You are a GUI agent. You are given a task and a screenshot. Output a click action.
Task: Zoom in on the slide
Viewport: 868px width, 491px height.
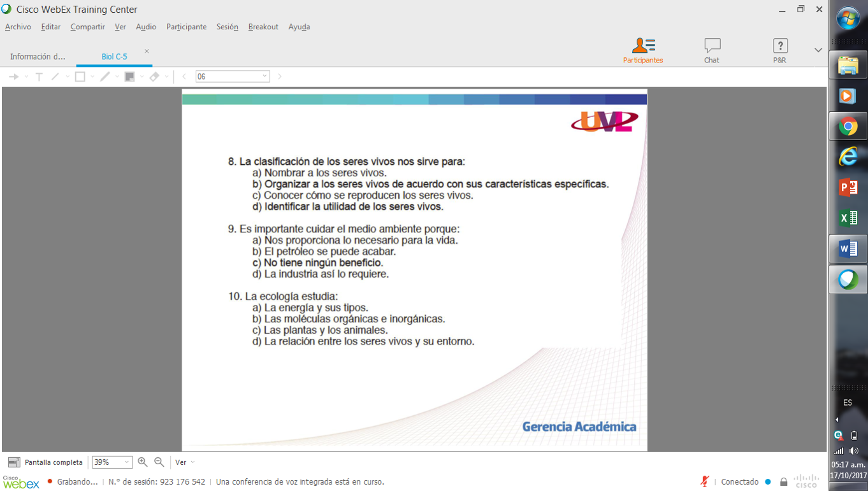coord(143,462)
